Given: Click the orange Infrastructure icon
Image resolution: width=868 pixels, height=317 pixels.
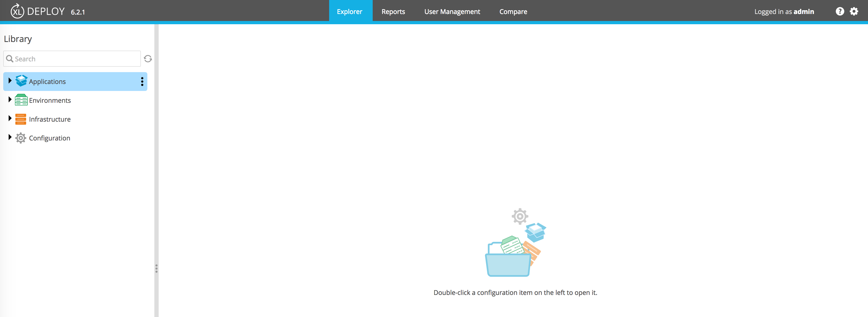Looking at the screenshot, I should [21, 119].
